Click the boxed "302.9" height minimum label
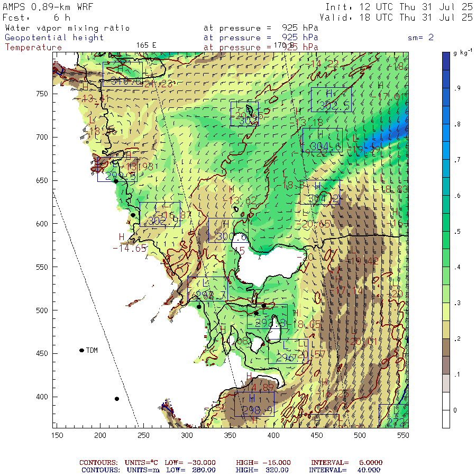This screenshot has width=476, height=476. point(160,214)
